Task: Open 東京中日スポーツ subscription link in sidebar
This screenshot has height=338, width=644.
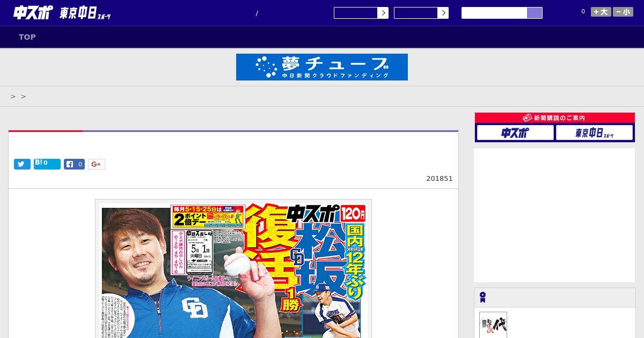Action: tap(594, 133)
